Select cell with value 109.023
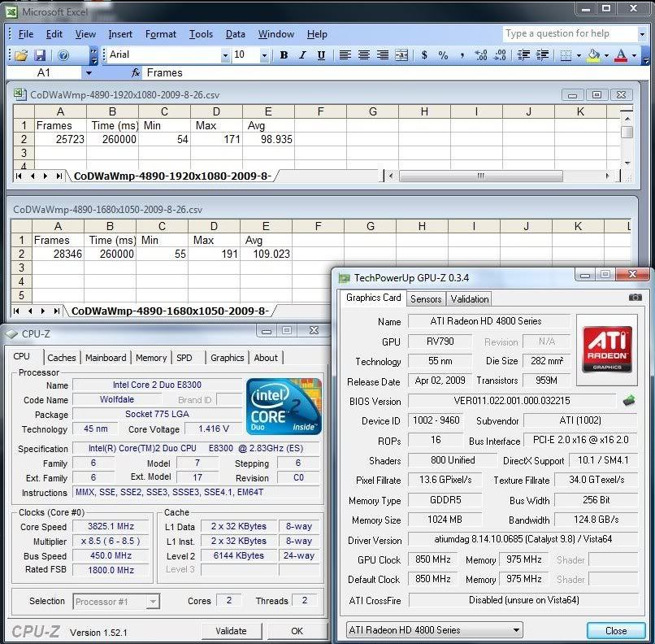This screenshot has height=644, width=655. (x=266, y=254)
